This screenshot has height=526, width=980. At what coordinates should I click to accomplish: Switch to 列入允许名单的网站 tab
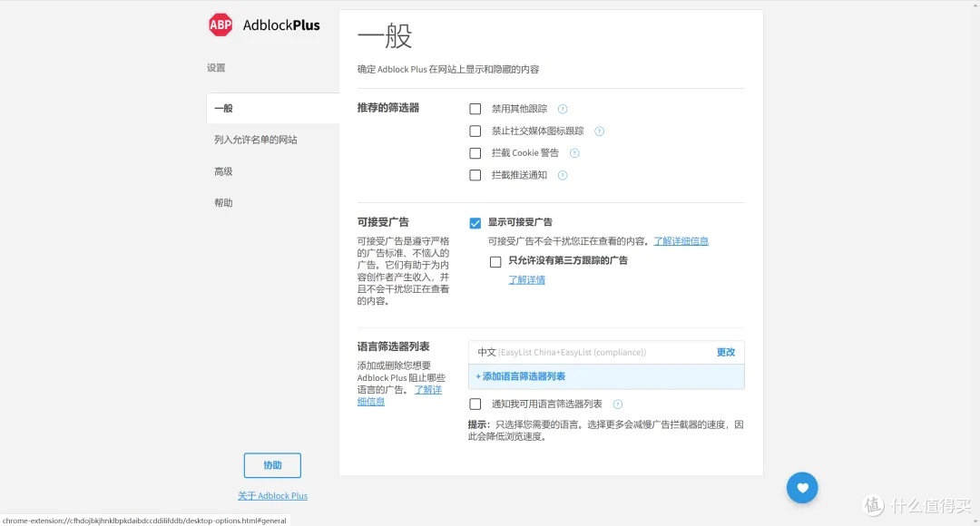[256, 140]
